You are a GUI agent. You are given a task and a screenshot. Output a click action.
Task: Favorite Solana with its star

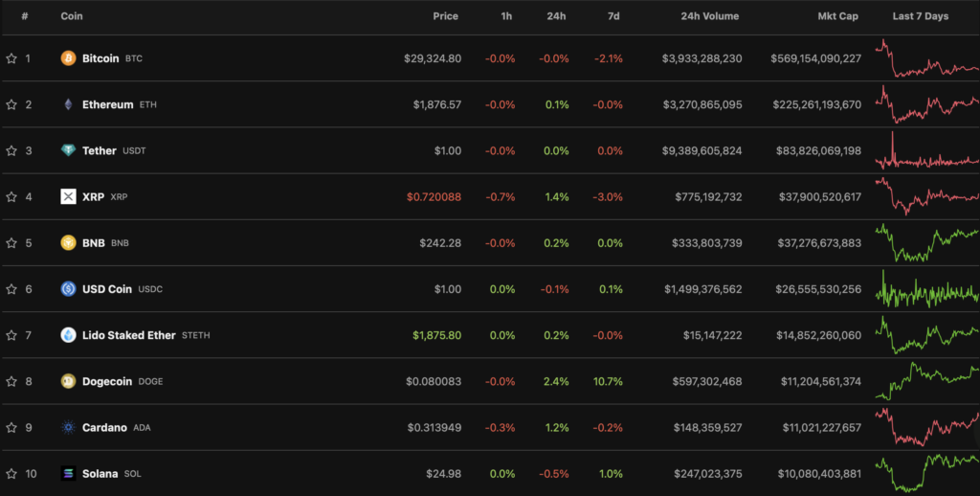point(11,473)
